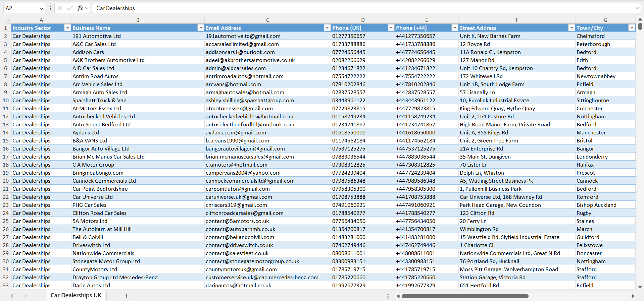Expand the formula bar chevron

637,8
